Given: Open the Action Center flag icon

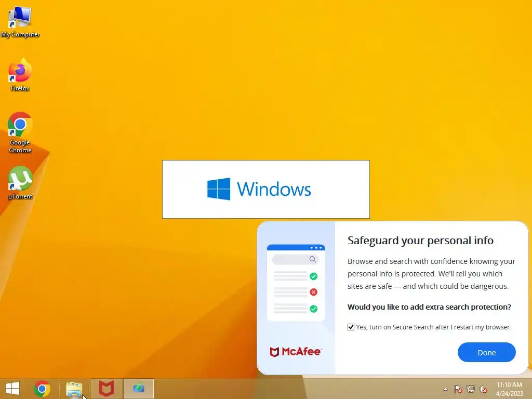Looking at the screenshot, I should coord(458,389).
